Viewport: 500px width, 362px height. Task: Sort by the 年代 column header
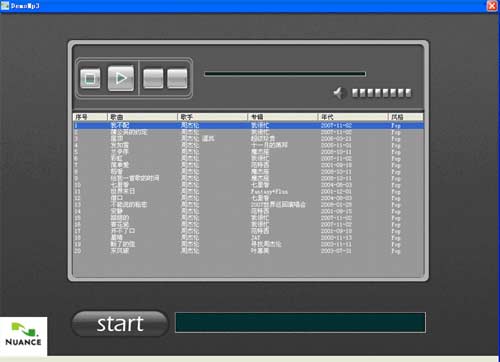(353, 117)
